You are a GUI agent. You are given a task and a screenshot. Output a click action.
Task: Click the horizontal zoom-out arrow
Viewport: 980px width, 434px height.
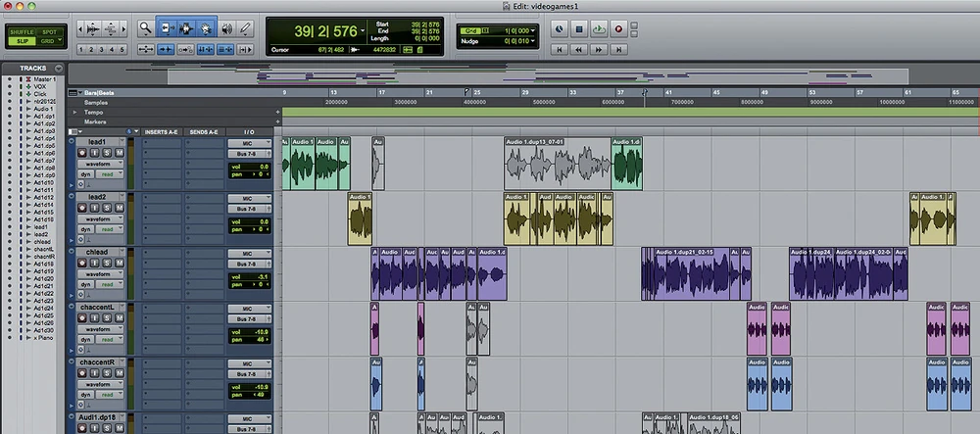click(80, 28)
